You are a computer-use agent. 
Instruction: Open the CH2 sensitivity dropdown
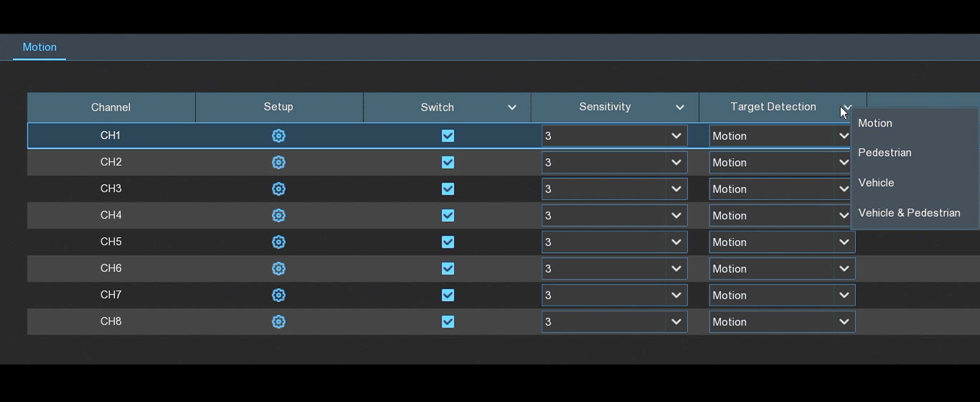(615, 162)
